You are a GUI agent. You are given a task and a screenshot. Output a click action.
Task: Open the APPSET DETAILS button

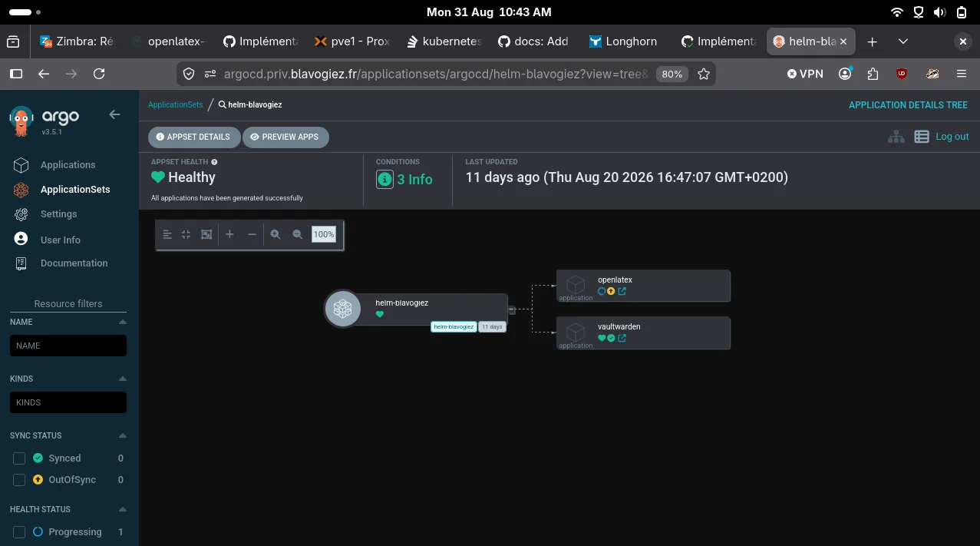pyautogui.click(x=193, y=137)
